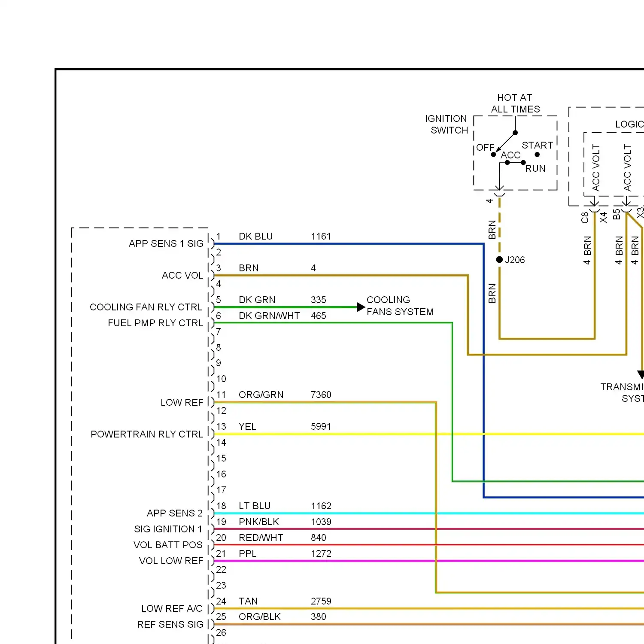Click the COOLING FANS SYSTEM reference
Screen dimensions: 644x644
pyautogui.click(x=400, y=306)
